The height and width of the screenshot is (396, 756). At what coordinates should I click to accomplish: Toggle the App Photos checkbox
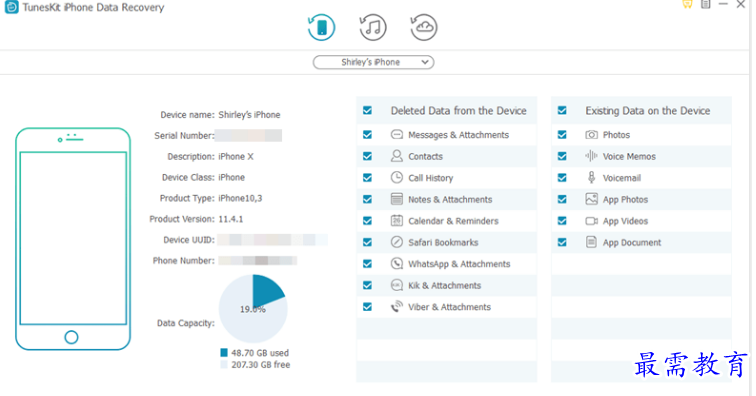click(562, 199)
